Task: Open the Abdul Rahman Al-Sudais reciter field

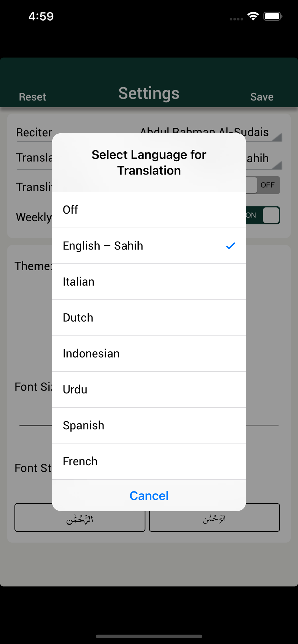Action: [204, 132]
